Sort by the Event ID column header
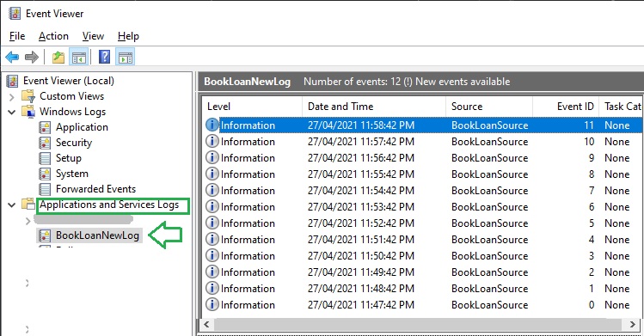 pyautogui.click(x=566, y=107)
